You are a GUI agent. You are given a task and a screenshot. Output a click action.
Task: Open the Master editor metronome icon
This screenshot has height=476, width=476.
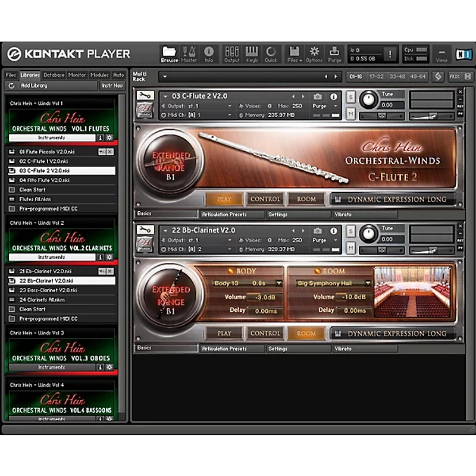pyautogui.click(x=189, y=54)
